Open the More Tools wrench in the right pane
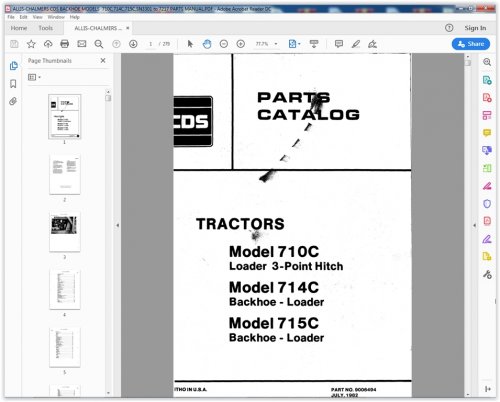Viewport: 500px width, 402px height. 487,274
